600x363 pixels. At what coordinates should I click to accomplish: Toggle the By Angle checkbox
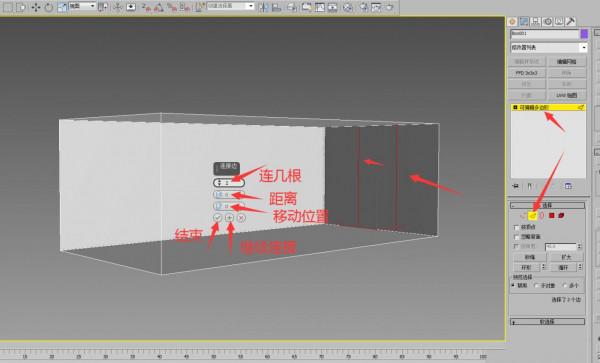pos(517,247)
